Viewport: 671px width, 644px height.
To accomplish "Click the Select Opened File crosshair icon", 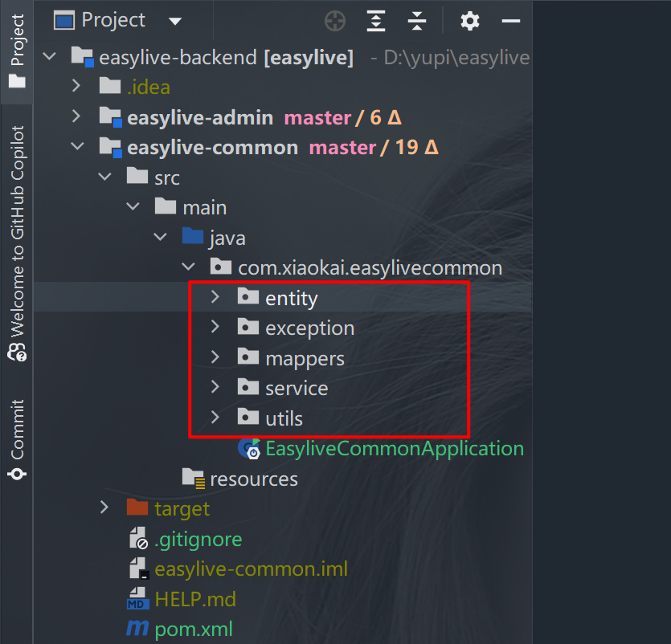I will click(335, 21).
